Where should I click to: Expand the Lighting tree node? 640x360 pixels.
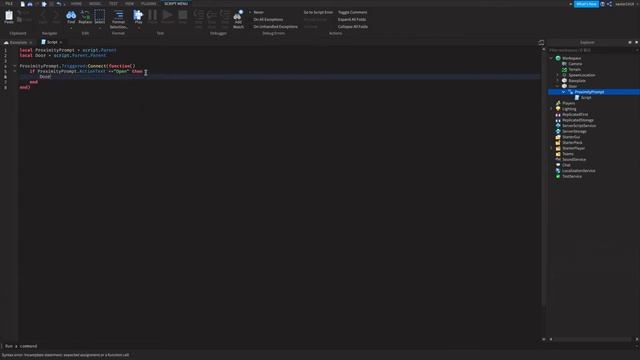pos(551,109)
